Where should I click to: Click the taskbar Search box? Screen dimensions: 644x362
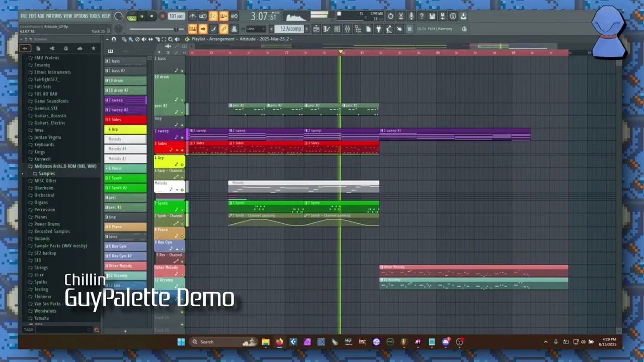click(x=223, y=342)
